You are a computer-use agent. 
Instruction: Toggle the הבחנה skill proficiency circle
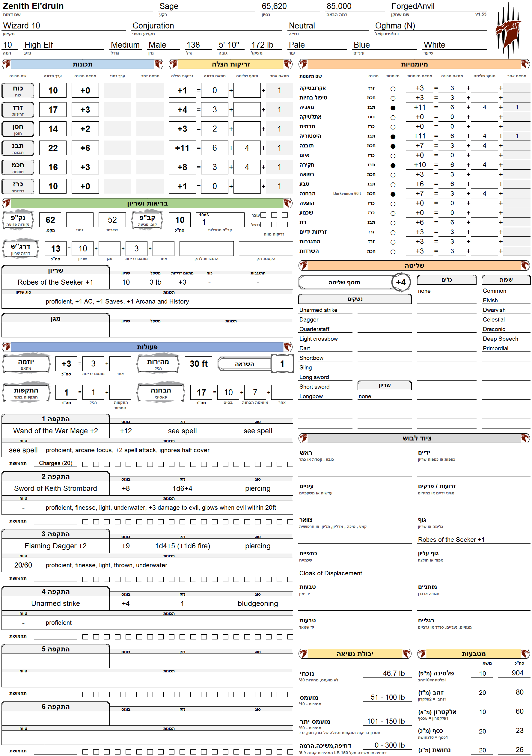coord(393,194)
